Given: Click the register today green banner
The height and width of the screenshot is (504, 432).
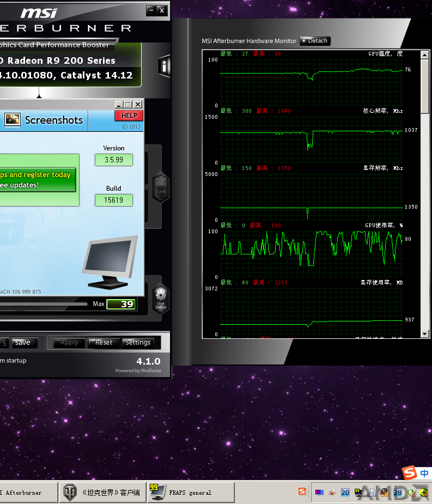Looking at the screenshot, I should point(38,180).
